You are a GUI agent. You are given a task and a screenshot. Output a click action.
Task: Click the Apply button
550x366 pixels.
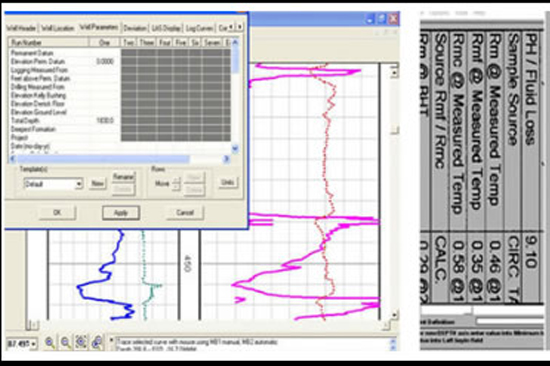121,213
